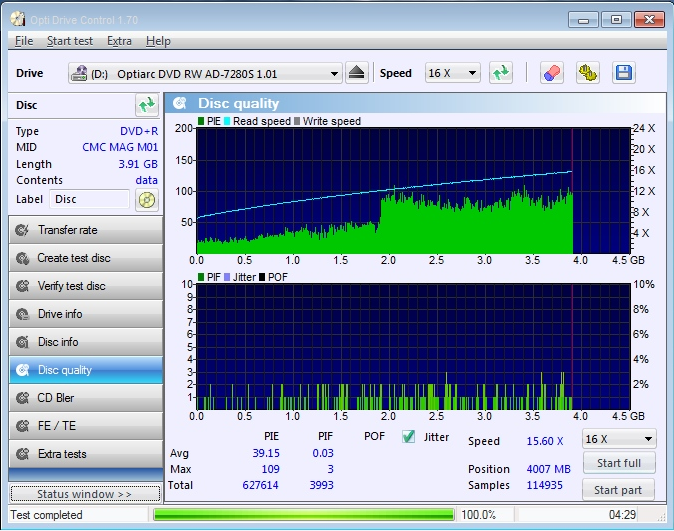The height and width of the screenshot is (531, 674).
Task: Click the Length value 3.91 GB
Action: [x=138, y=164]
